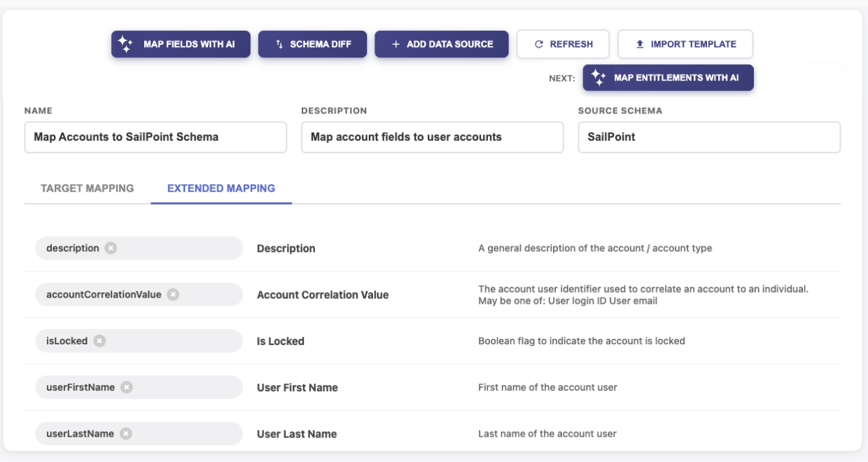Image resolution: width=868 pixels, height=462 pixels.
Task: Remove the accountCorrelationValue mapping chip
Action: point(173,295)
